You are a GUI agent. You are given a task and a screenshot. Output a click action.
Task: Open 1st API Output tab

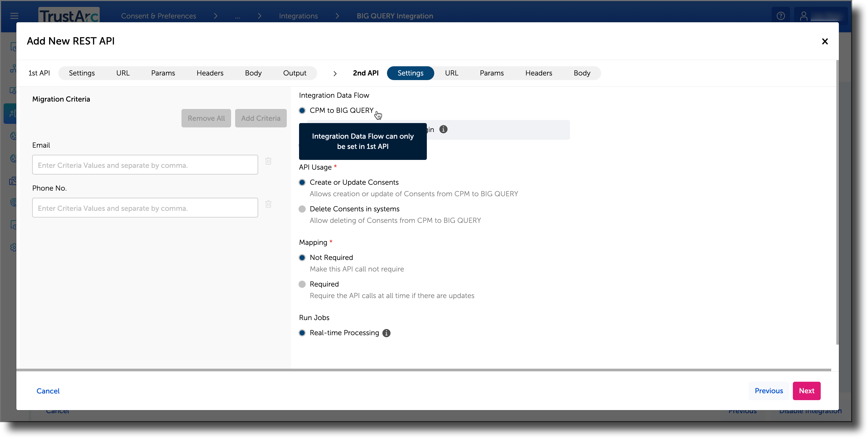(294, 73)
